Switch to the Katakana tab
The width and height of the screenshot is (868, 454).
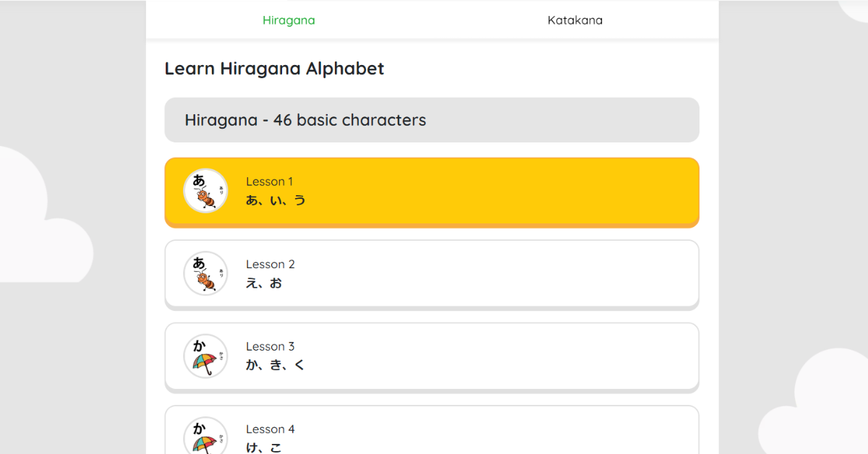(575, 20)
